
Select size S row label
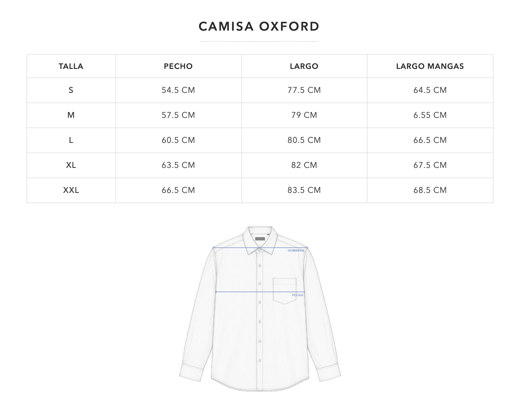(x=71, y=90)
